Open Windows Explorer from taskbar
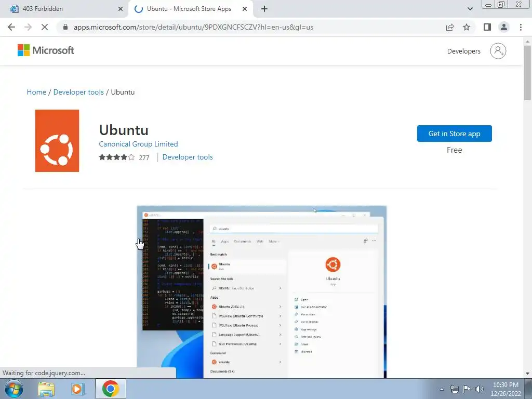Screen dimensions: 532x399 coord(46,389)
